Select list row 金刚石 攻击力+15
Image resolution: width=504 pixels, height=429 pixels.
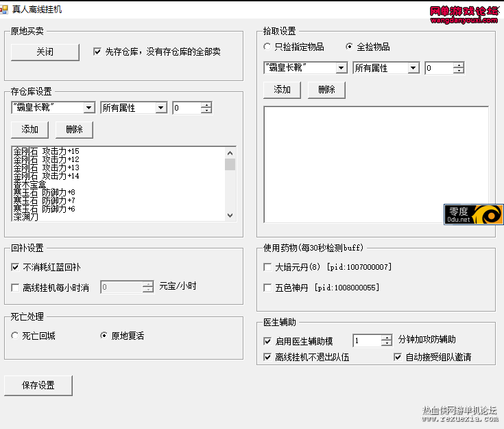click(x=119, y=151)
